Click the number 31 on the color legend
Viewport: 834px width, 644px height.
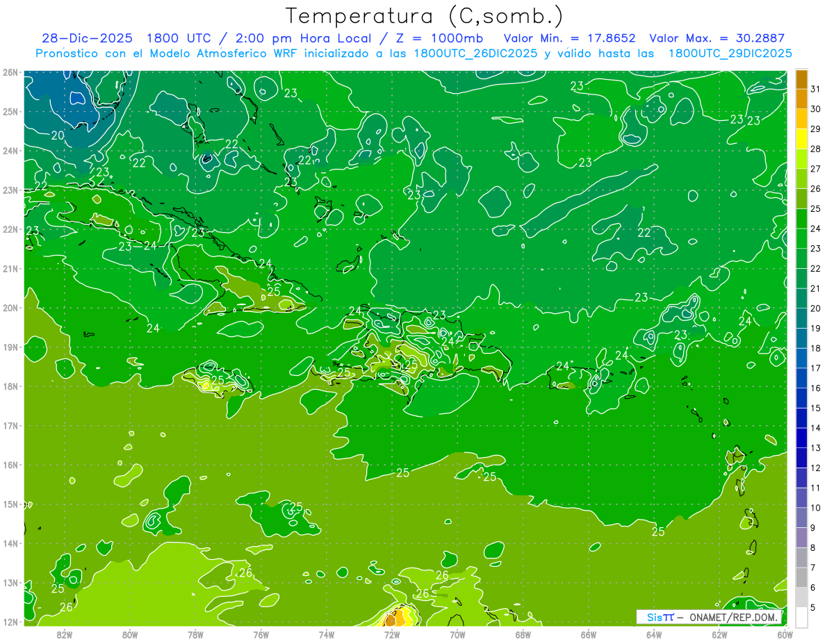816,89
